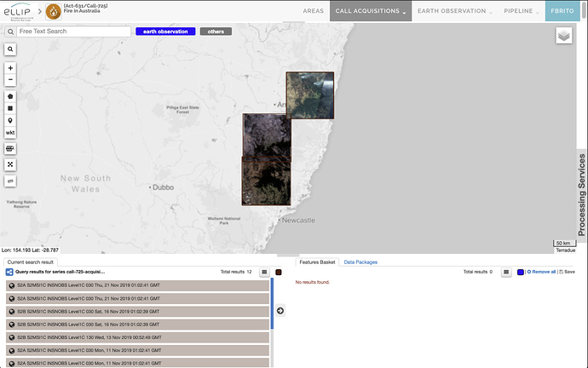Screen dimensions: 588x368
Task: Click the map zoom in plus button
Action: click(10, 68)
